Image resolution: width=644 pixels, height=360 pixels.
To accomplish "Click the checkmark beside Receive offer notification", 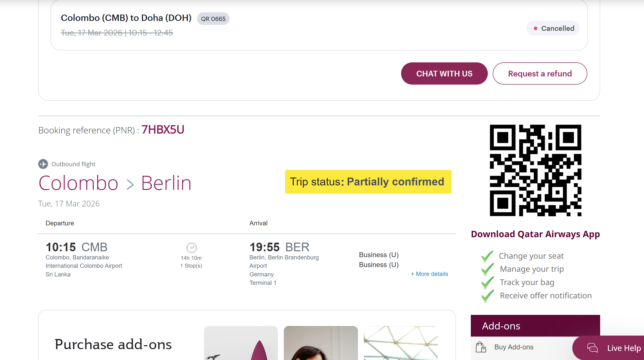I will point(487,296).
